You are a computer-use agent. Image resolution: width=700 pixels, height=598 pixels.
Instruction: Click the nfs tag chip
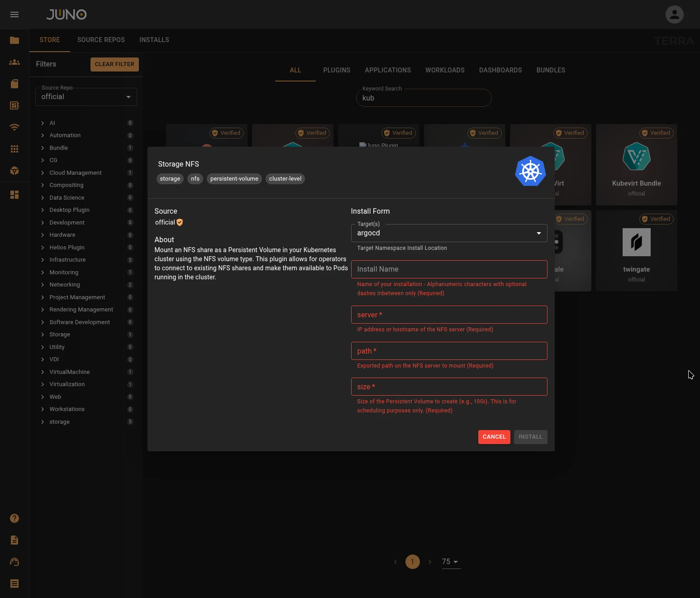click(195, 179)
